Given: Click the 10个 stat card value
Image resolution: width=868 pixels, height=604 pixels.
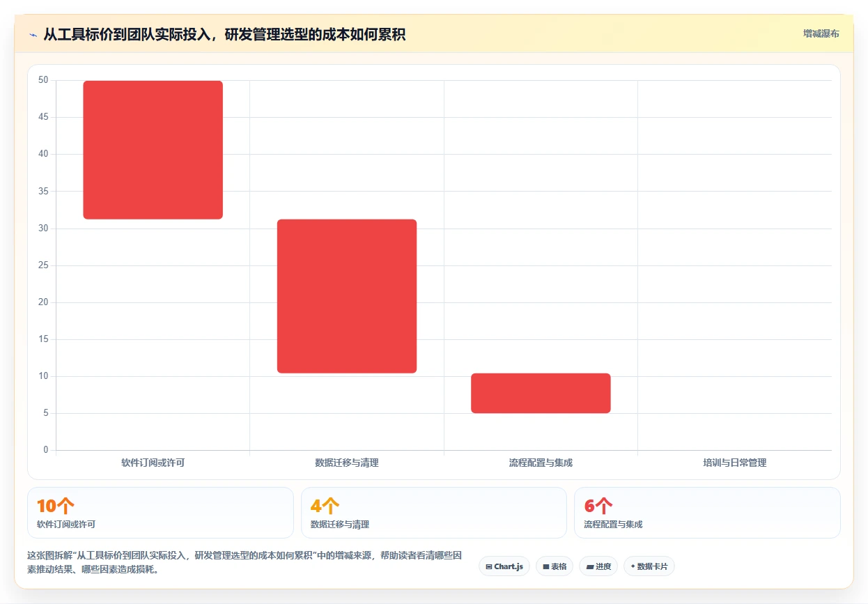Looking at the screenshot, I should point(55,506).
